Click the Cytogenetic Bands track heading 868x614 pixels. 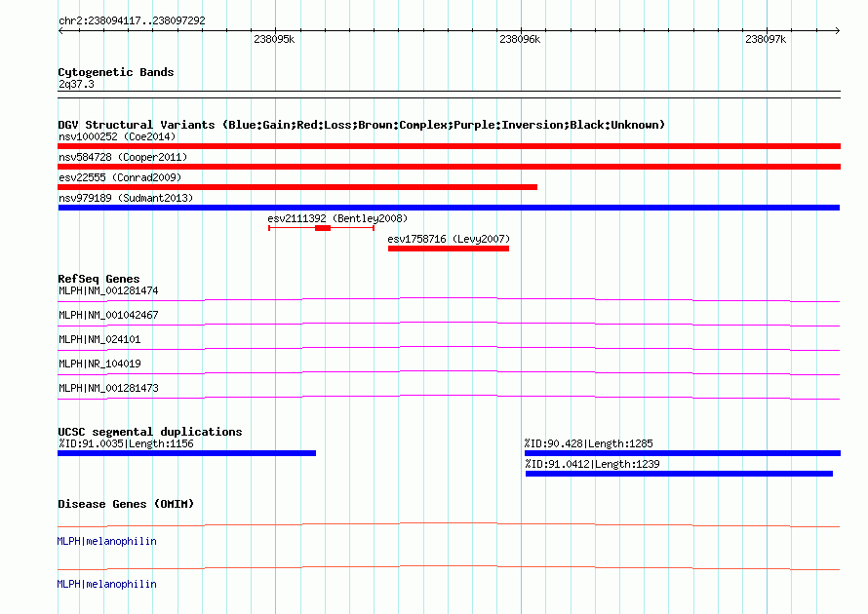tap(116, 72)
